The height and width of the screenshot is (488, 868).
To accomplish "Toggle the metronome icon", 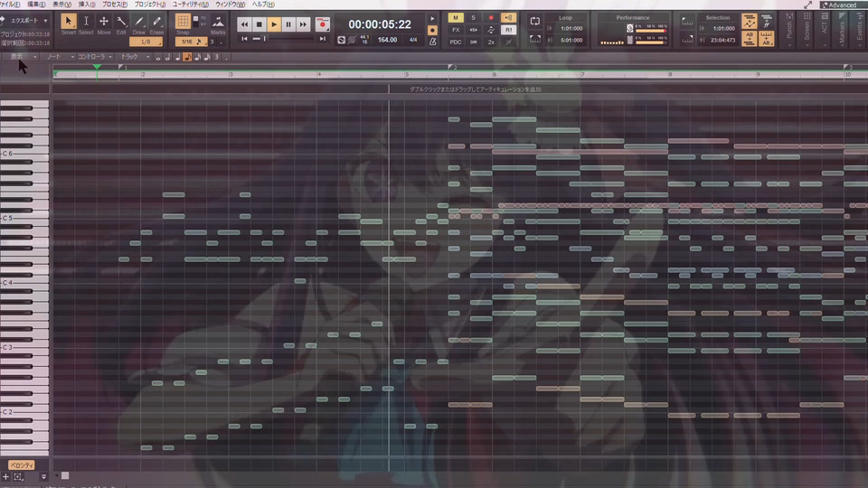I will [x=433, y=42].
